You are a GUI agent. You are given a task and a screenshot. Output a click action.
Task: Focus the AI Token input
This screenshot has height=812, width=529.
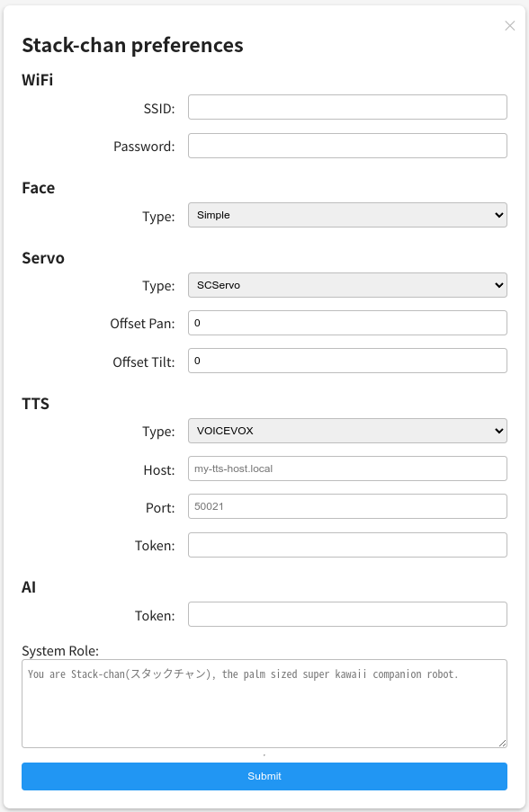coord(347,614)
